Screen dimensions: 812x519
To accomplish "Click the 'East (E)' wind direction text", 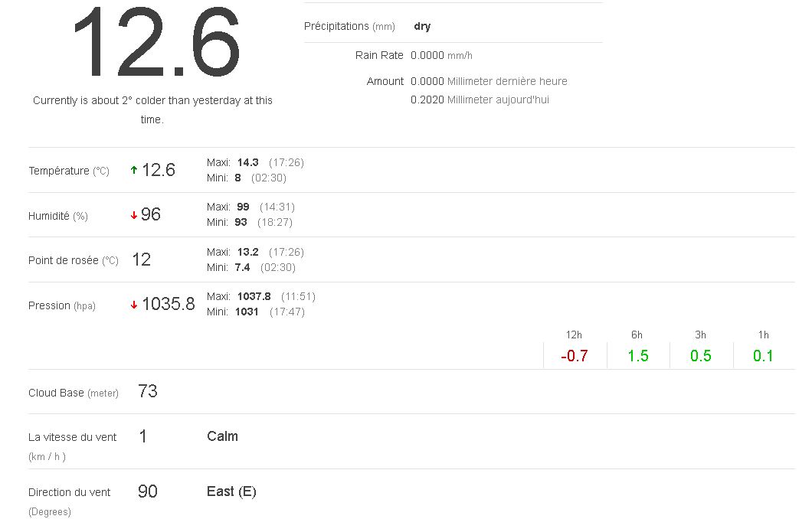I will [x=231, y=491].
